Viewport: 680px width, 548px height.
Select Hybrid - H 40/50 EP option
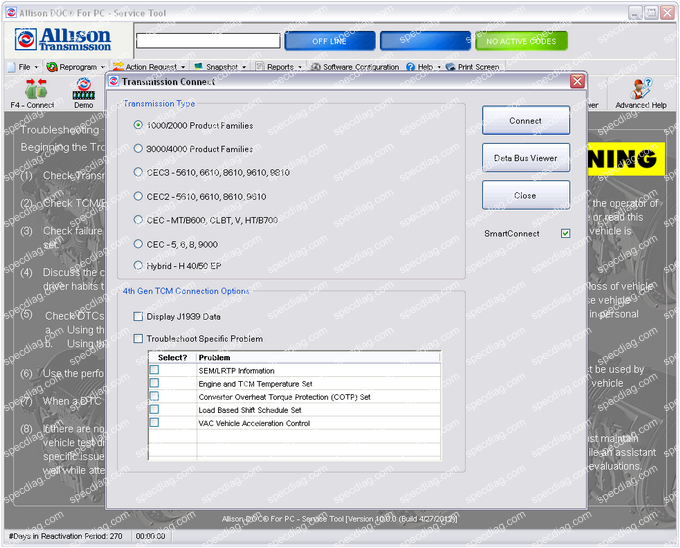click(x=138, y=265)
